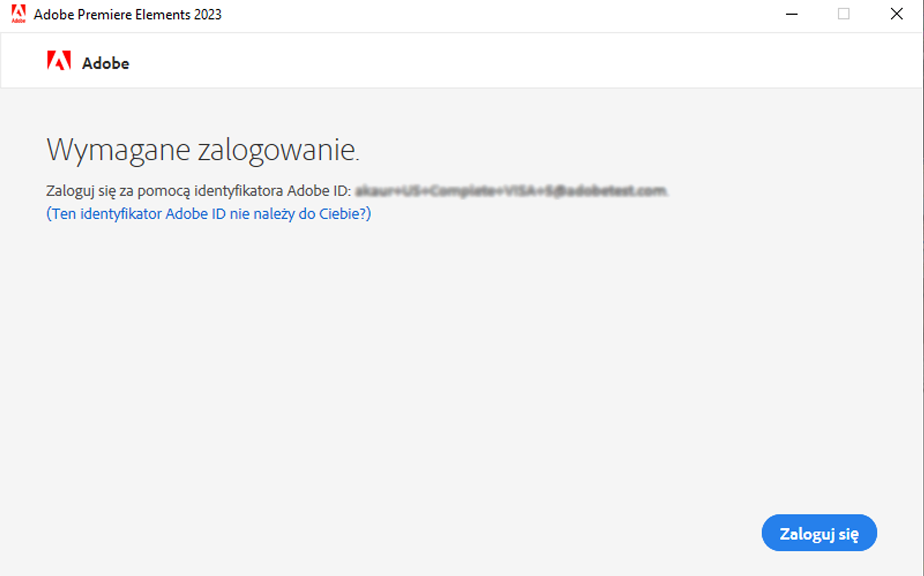Click 'Ten identyfikator' at the start of the link
This screenshot has width=924, height=576.
tap(107, 214)
